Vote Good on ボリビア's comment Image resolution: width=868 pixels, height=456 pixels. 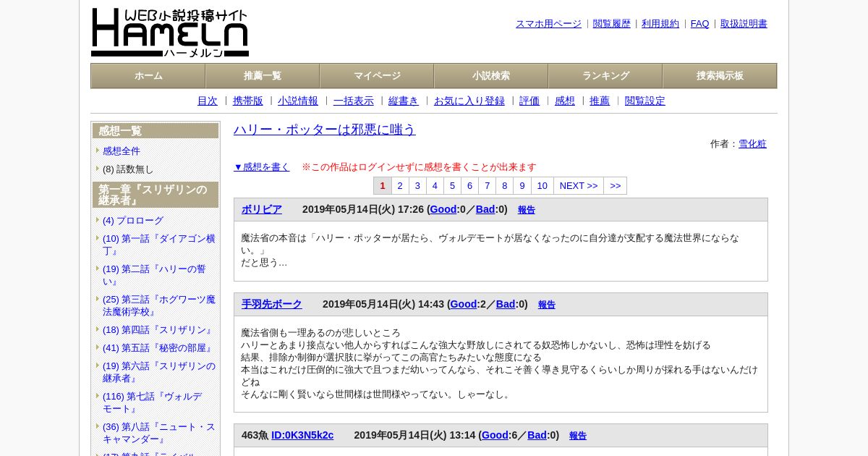(443, 210)
